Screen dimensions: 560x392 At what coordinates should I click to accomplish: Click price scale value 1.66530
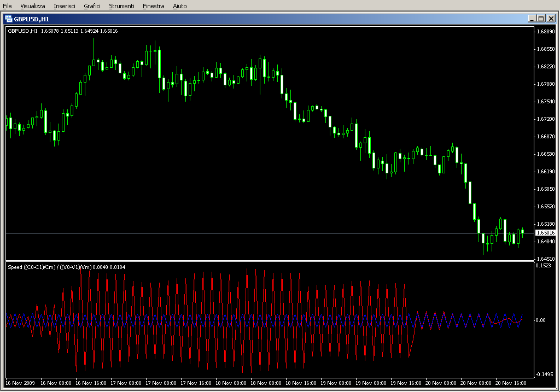(x=546, y=154)
